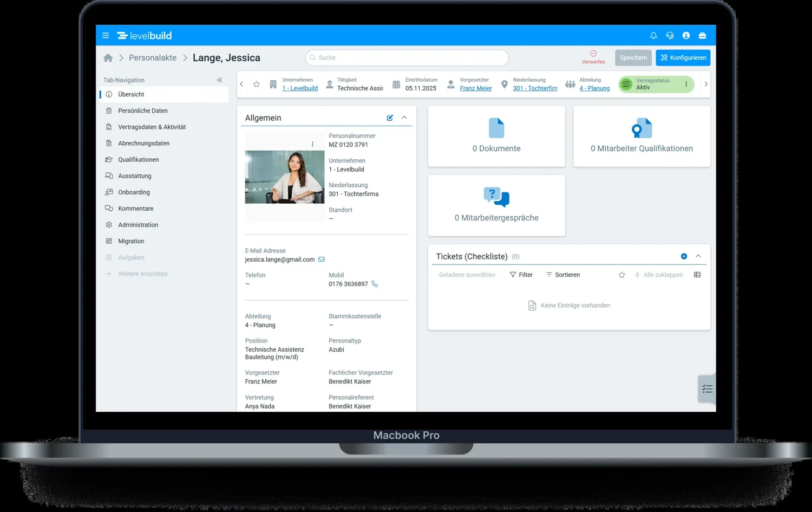Screen dimensions: 812x512
Task: Send email via envelope icon
Action: click(x=322, y=260)
